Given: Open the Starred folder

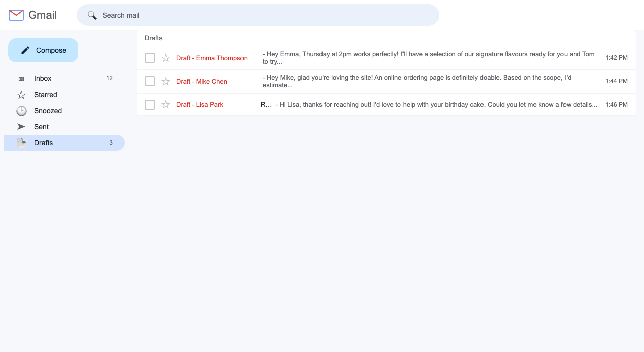Looking at the screenshot, I should (x=64, y=95).
